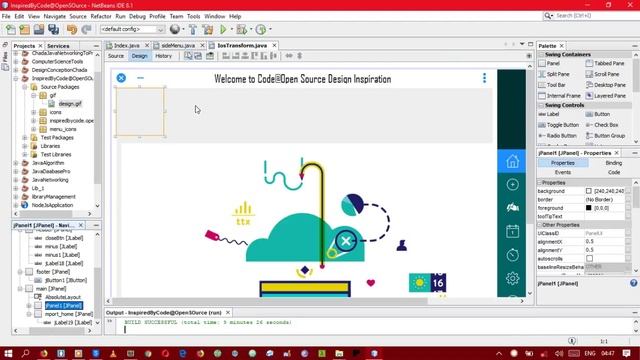Collapse the Source Packages node
Image resolution: width=640 pixels, height=360 pixels.
click(25, 87)
